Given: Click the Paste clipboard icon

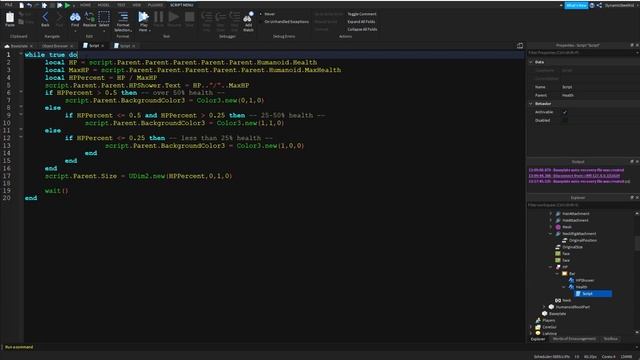Looking at the screenshot, I should coord(10,18).
